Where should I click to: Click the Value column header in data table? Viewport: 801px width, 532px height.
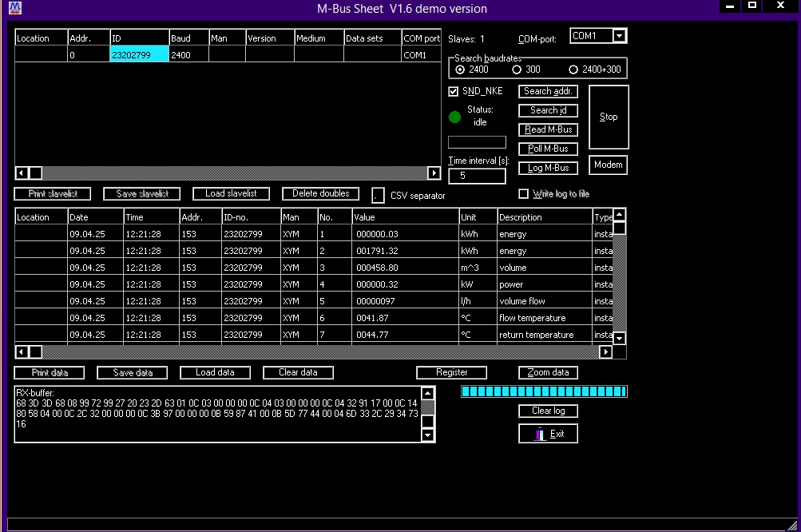405,217
